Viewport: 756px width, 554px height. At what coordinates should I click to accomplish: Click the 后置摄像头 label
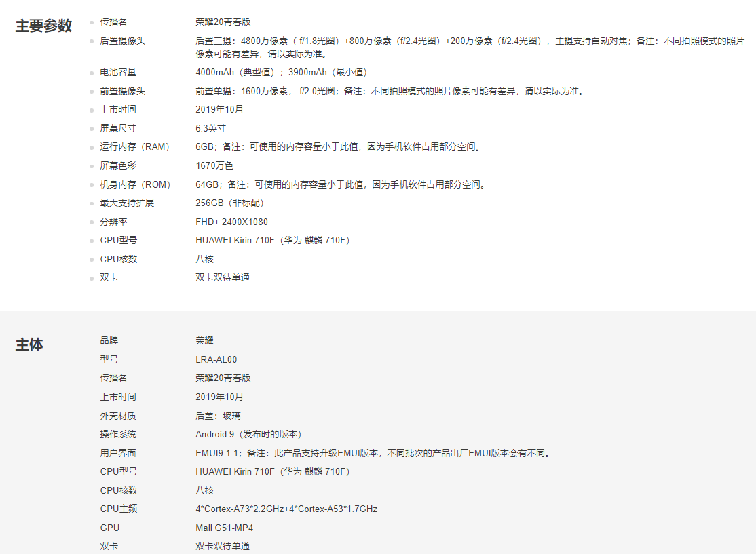click(x=122, y=41)
